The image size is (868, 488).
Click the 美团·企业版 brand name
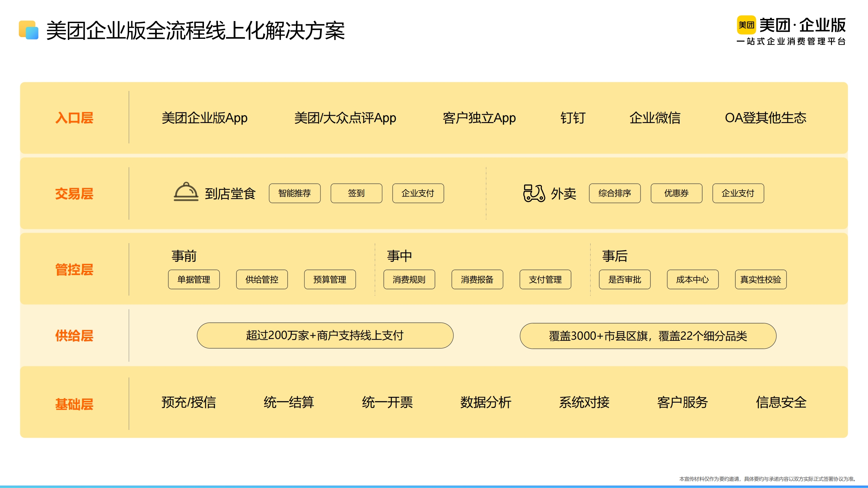point(803,25)
